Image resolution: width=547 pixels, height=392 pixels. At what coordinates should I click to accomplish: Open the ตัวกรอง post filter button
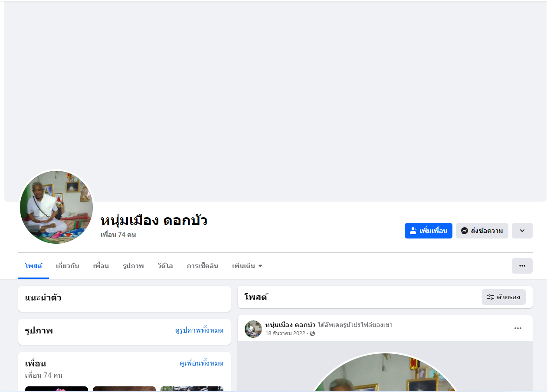tap(504, 297)
